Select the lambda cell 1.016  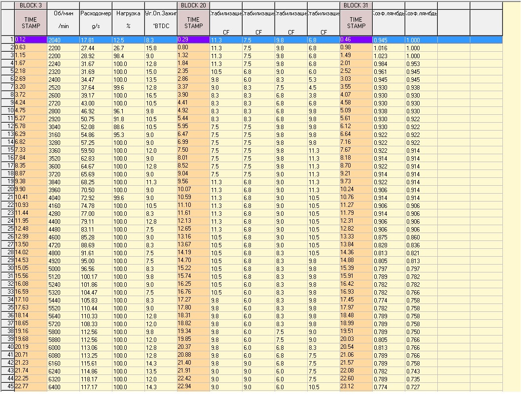(389, 48)
